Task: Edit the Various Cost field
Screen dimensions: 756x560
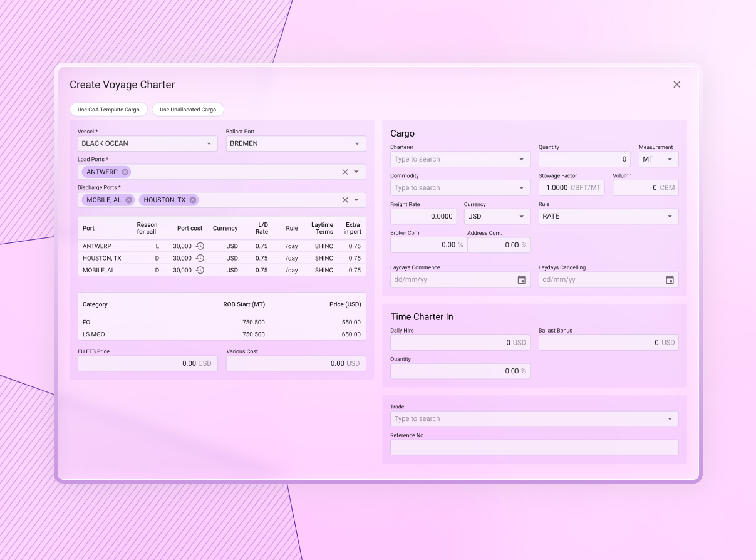Action: coord(296,363)
